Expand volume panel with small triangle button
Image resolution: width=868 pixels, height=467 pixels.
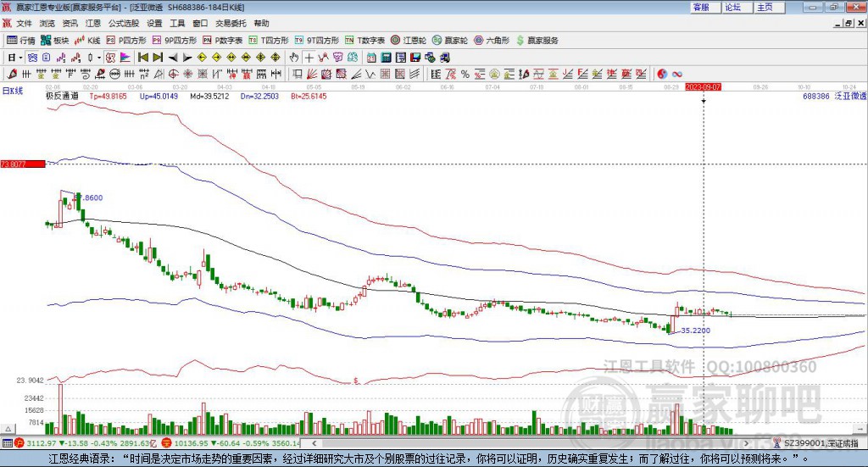[x=8, y=429]
